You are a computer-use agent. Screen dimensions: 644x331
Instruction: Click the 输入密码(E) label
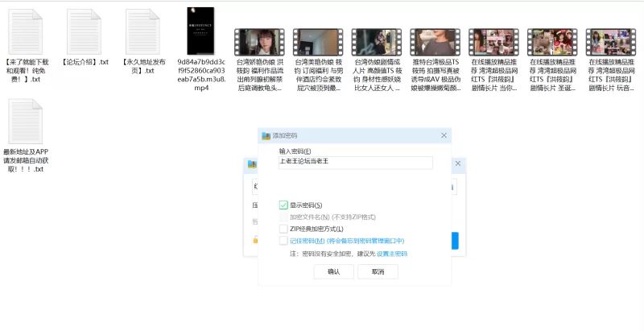pyautogui.click(x=295, y=151)
